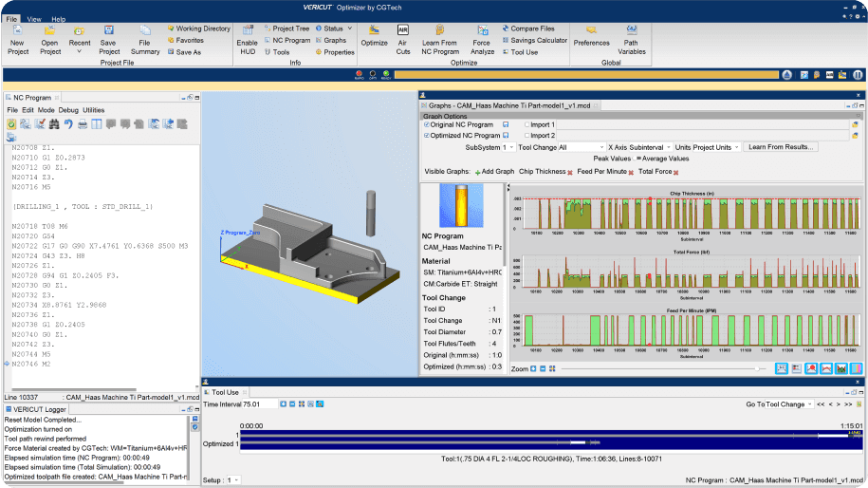The width and height of the screenshot is (868, 488).
Task: Click the New Project icon
Action: tap(17, 32)
